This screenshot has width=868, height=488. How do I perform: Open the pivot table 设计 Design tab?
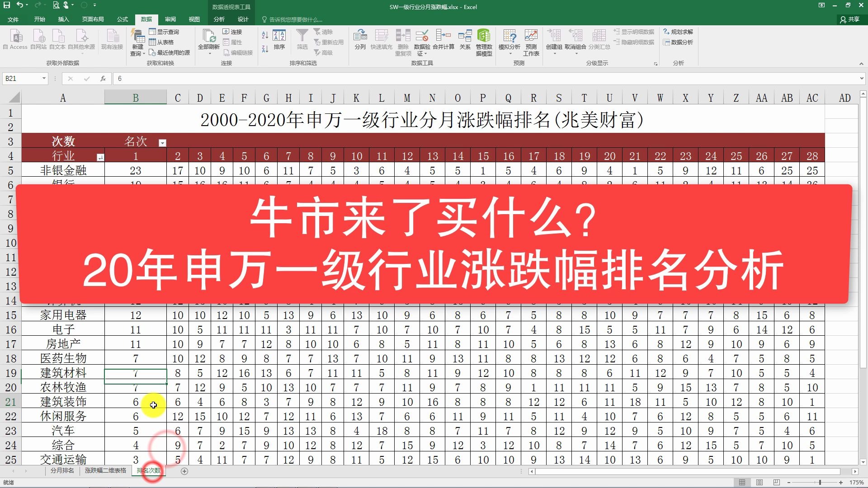(x=243, y=19)
